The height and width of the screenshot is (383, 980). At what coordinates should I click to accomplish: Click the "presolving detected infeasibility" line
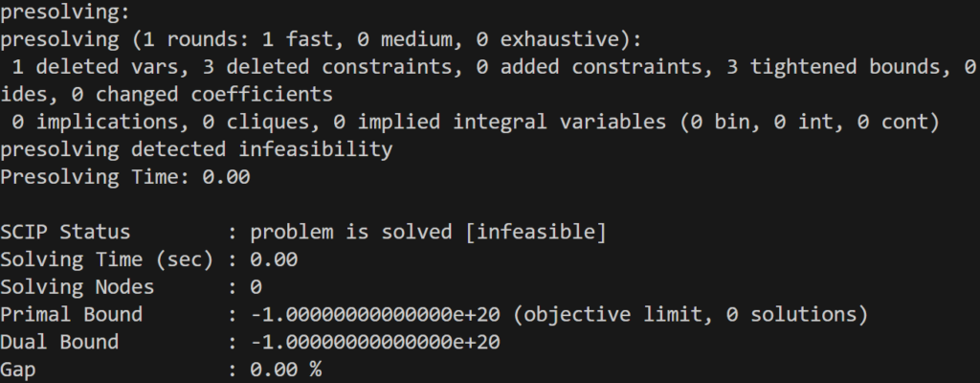click(x=196, y=150)
